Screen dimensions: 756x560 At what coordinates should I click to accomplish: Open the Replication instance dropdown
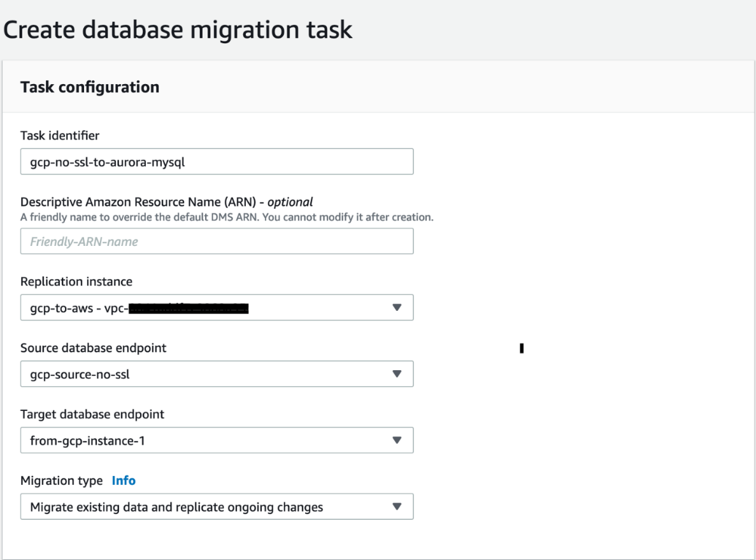click(217, 307)
